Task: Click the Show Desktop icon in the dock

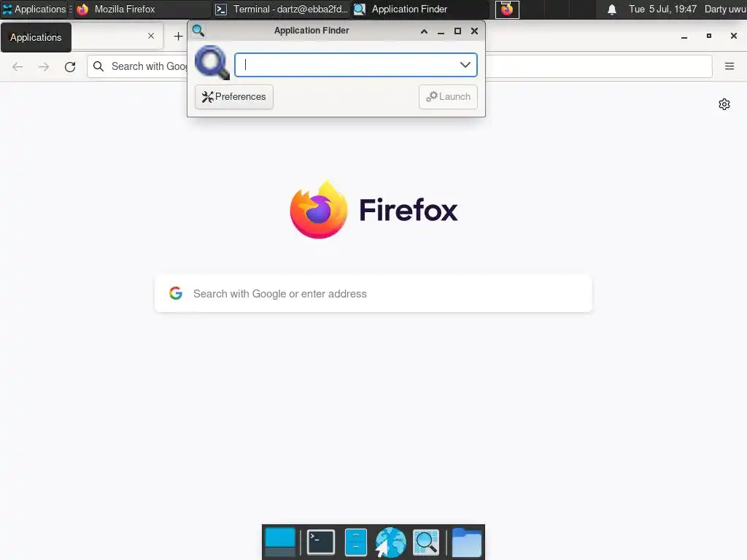Action: pyautogui.click(x=280, y=542)
